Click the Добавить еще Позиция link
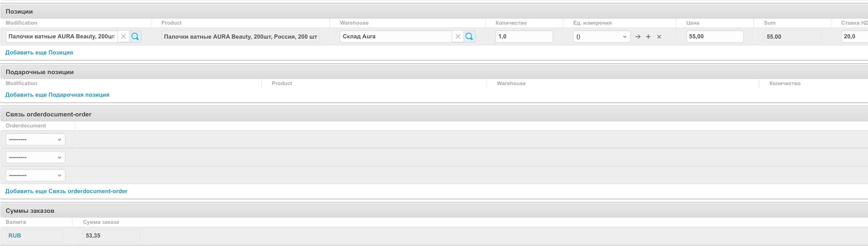The height and width of the screenshot is (250, 868). click(x=39, y=53)
